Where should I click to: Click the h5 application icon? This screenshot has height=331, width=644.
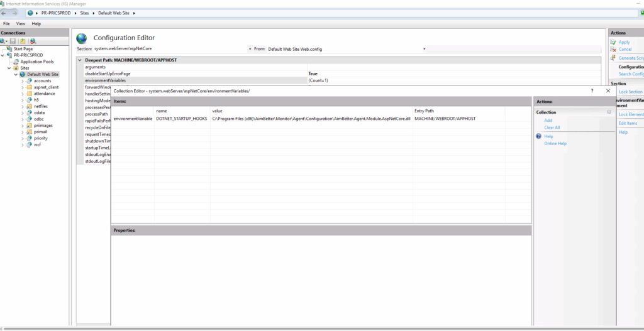coord(29,100)
